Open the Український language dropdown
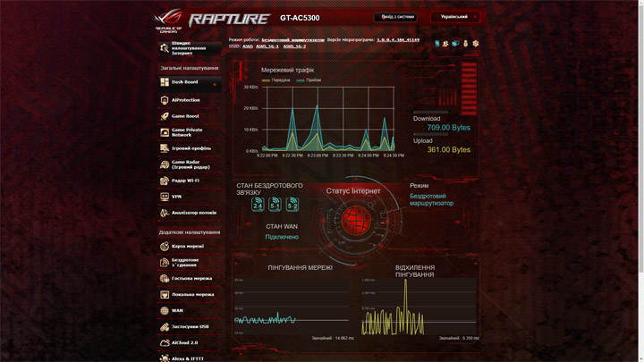 coord(455,17)
